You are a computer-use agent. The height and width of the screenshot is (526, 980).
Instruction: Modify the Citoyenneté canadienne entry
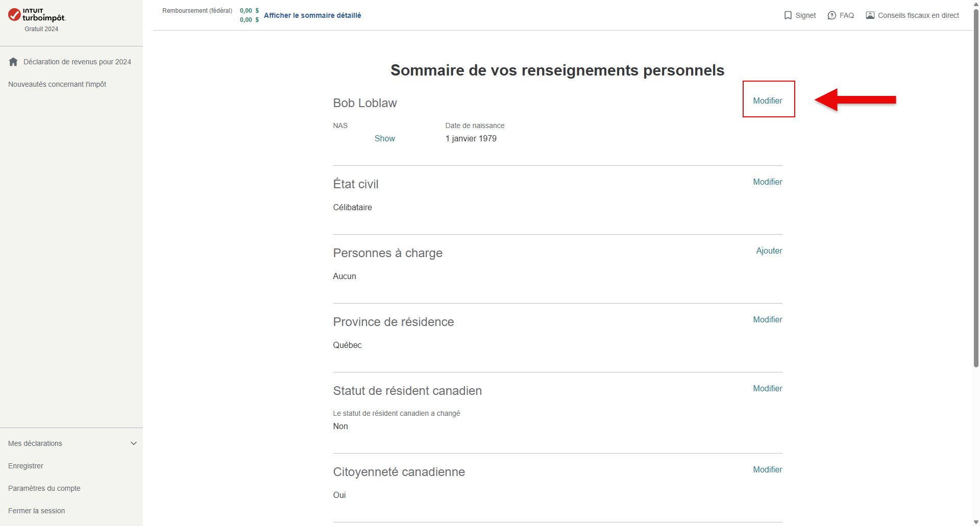tap(768, 469)
